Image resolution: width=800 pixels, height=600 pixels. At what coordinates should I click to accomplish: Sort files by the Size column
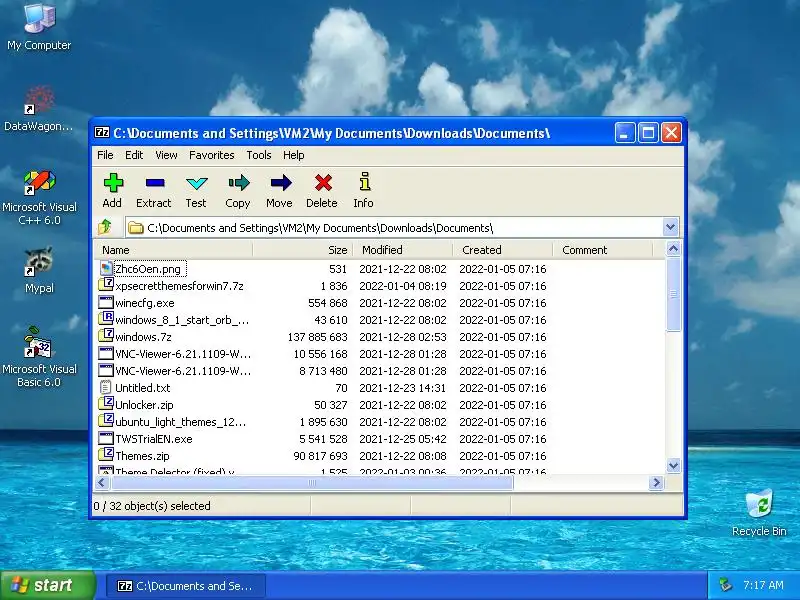pos(303,250)
